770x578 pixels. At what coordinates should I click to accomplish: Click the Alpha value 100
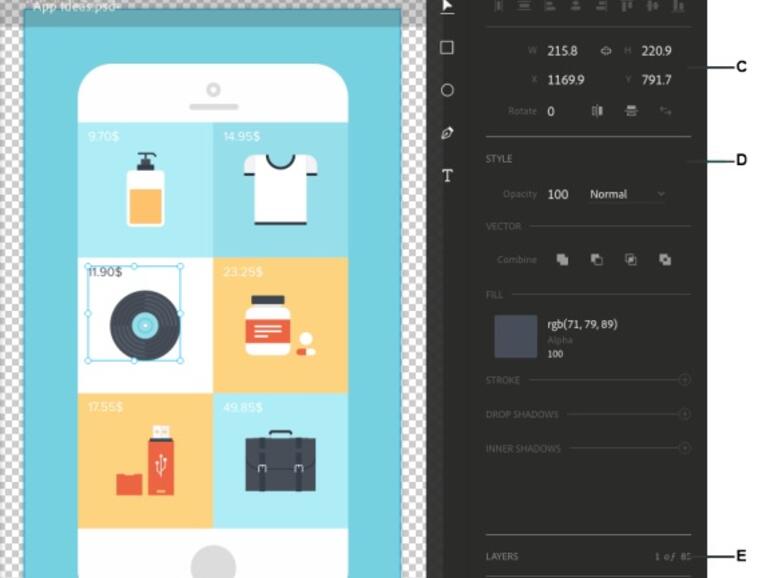(x=555, y=354)
